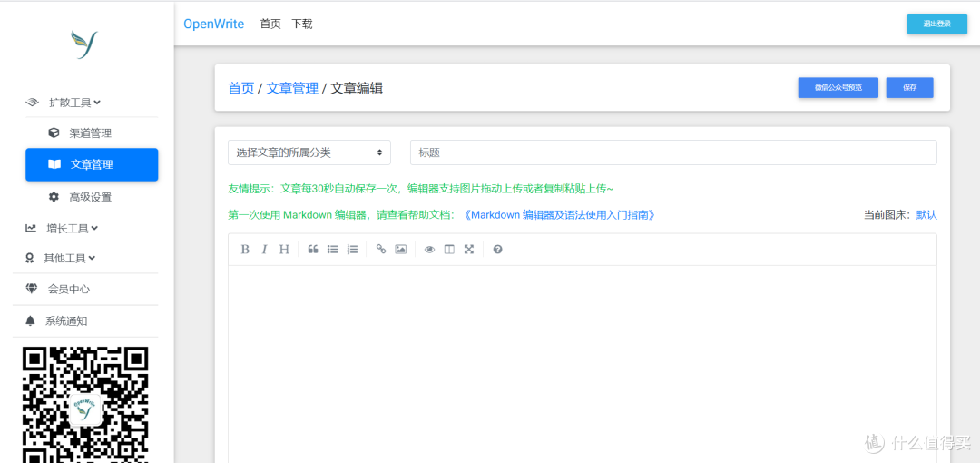Focus the 标题 input field
This screenshot has width=980, height=463.
coord(673,152)
